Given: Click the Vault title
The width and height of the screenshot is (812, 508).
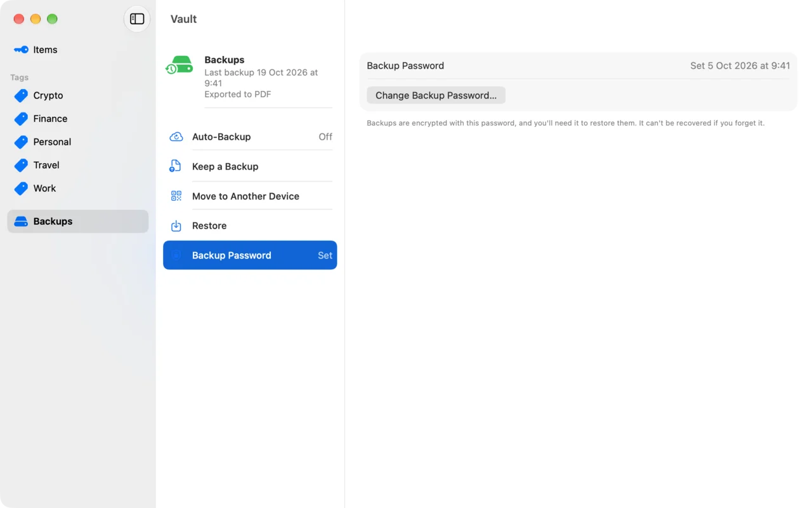Looking at the screenshot, I should tap(184, 19).
